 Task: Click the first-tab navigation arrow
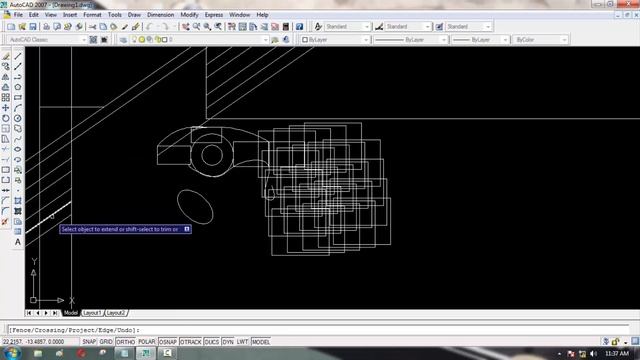29,313
